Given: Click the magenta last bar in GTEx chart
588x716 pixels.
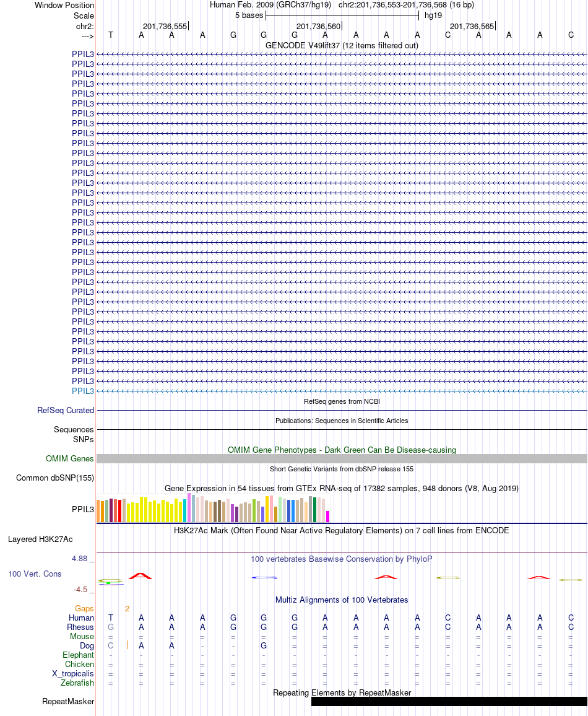Looking at the screenshot, I should [x=327, y=517].
